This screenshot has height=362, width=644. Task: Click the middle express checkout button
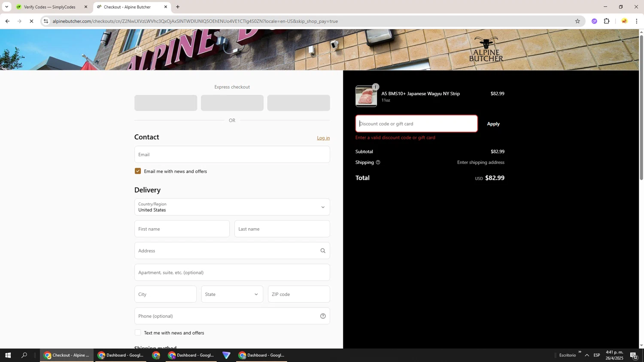pos(232,103)
